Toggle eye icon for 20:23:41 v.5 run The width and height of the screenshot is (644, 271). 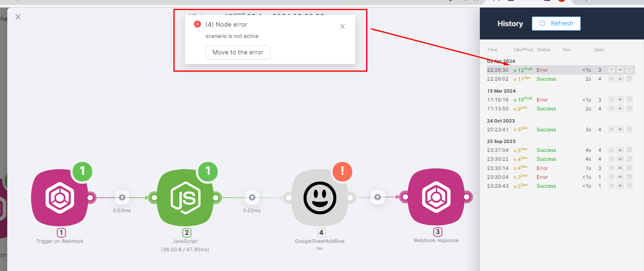[620, 130]
